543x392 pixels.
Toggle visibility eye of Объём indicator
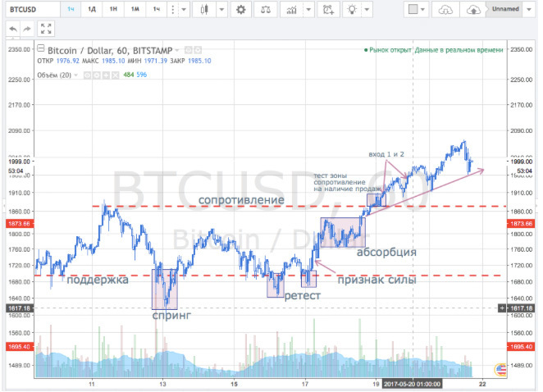click(87, 75)
